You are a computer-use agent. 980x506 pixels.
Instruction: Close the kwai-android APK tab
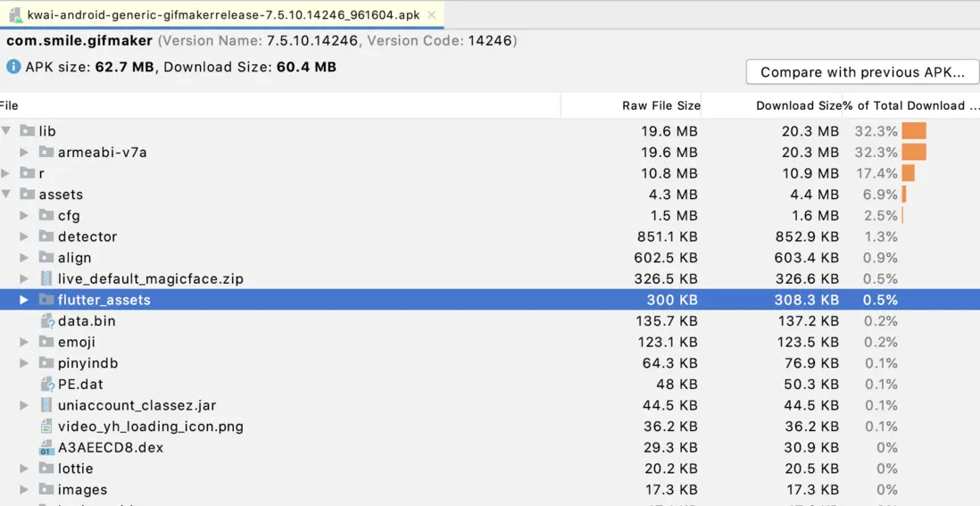tap(432, 15)
